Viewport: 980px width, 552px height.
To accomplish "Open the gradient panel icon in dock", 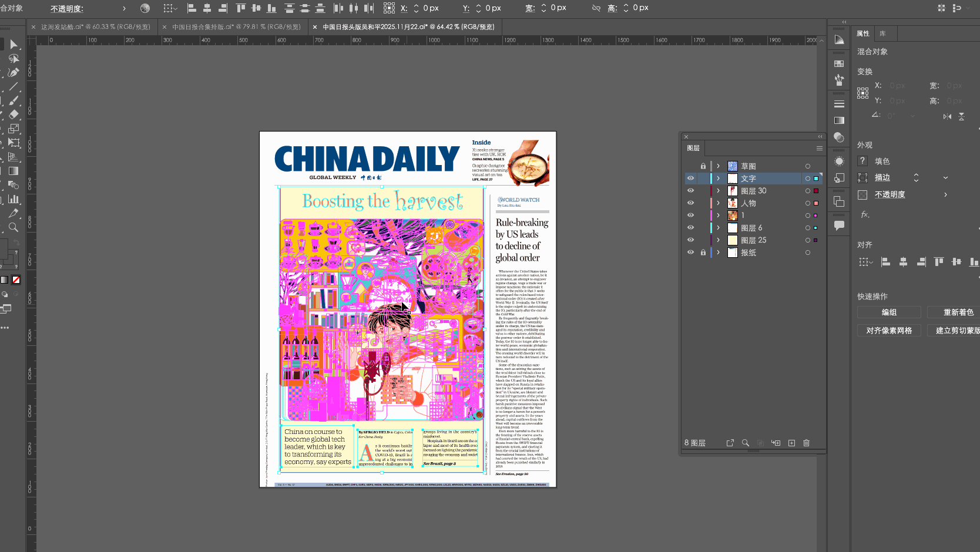I will pyautogui.click(x=839, y=120).
